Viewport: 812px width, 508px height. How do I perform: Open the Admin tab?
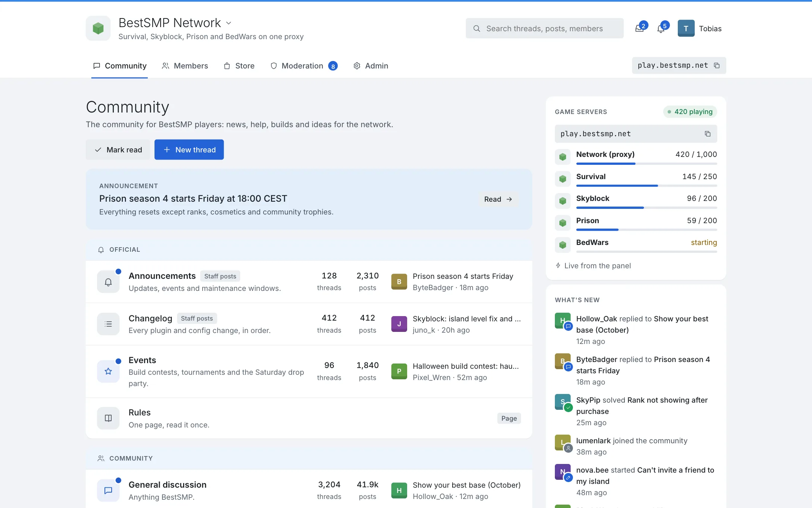click(371, 66)
